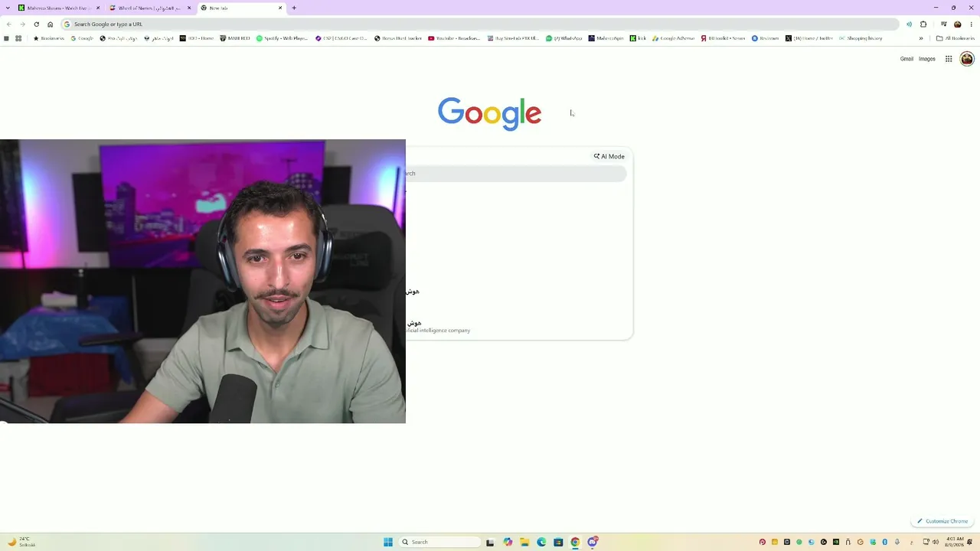Open Copilot from the taskbar
Image resolution: width=980 pixels, height=551 pixels.
click(x=508, y=542)
